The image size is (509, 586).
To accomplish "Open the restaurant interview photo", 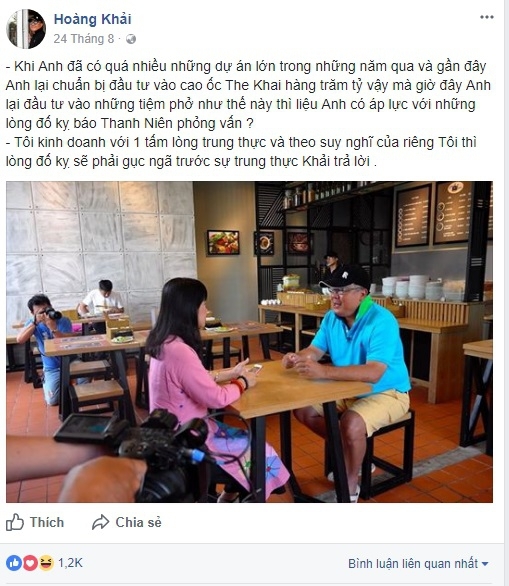I will tap(249, 342).
